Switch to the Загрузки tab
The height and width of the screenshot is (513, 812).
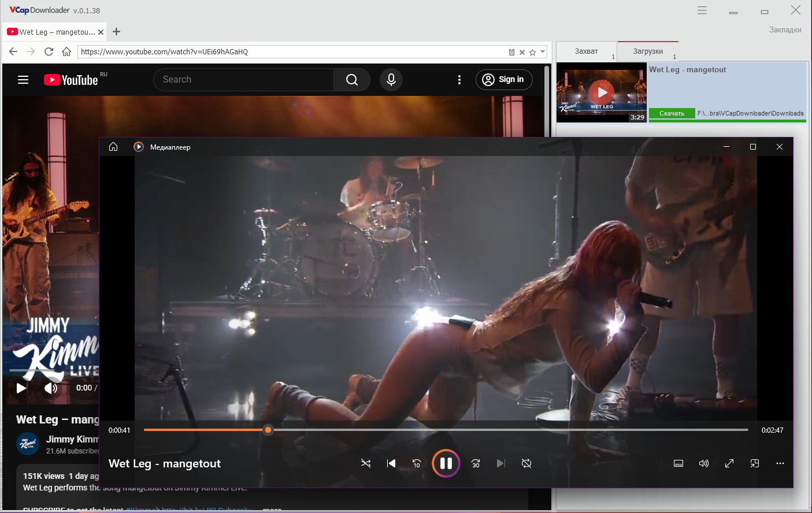pyautogui.click(x=648, y=51)
